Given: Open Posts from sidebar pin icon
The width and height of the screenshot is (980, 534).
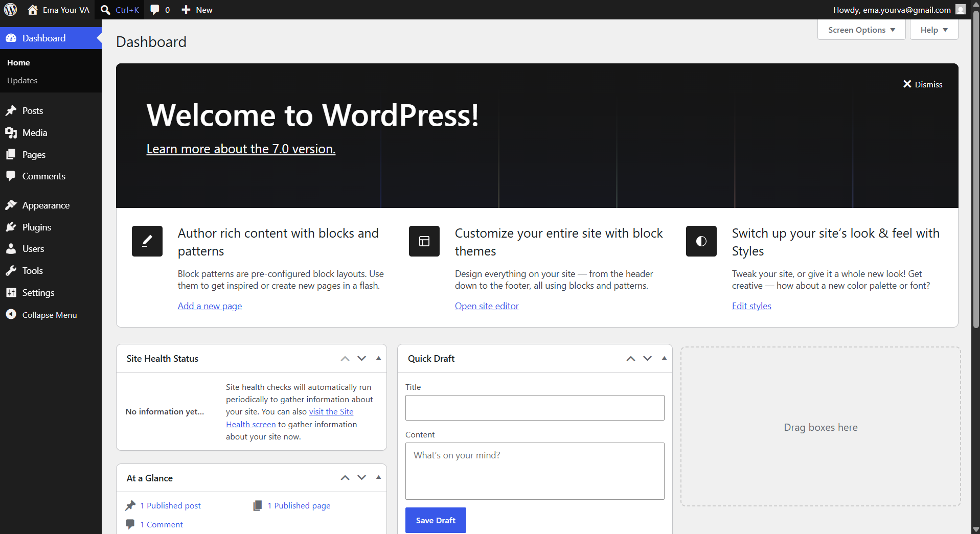Looking at the screenshot, I should [11, 110].
